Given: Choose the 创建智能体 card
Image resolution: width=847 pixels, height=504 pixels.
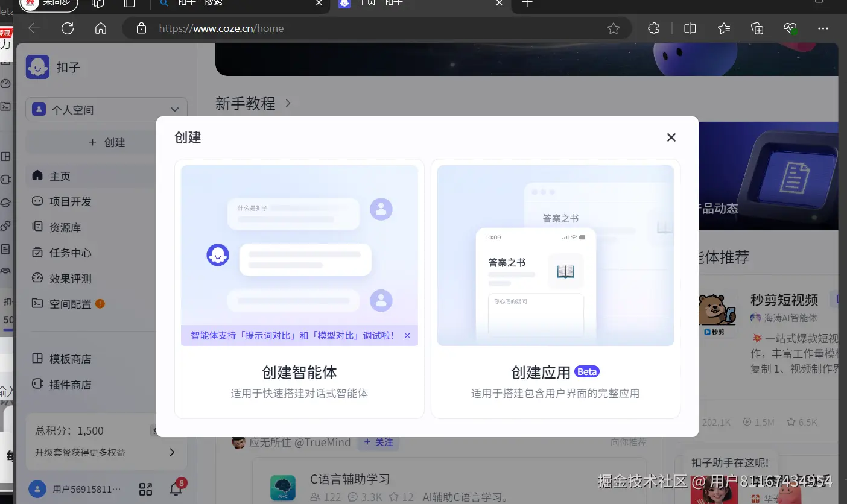Looking at the screenshot, I should (x=299, y=289).
